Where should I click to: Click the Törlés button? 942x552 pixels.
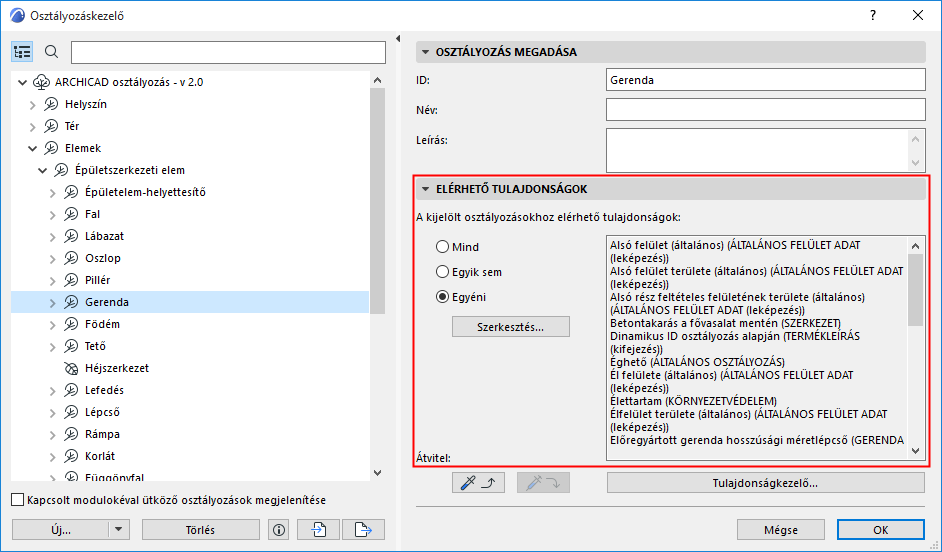coord(201,530)
